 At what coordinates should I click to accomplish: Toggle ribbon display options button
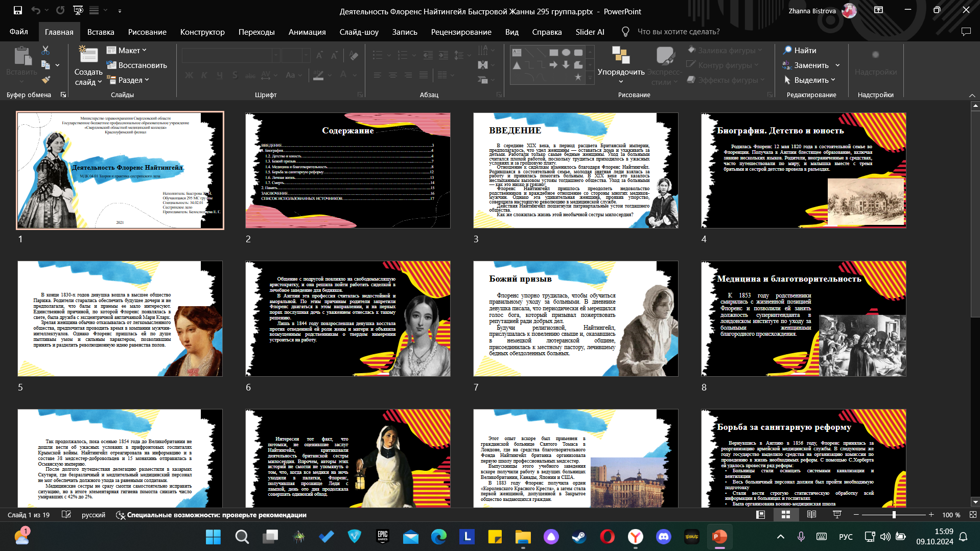pos(878,10)
